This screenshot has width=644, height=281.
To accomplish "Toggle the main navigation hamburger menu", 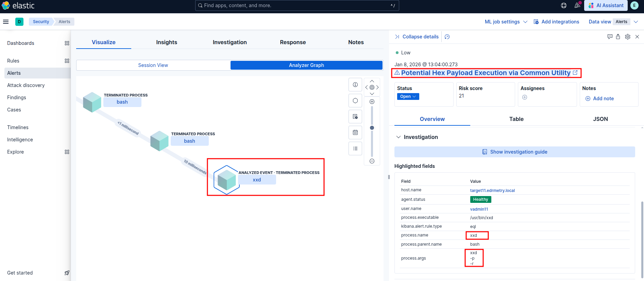I will tap(6, 22).
